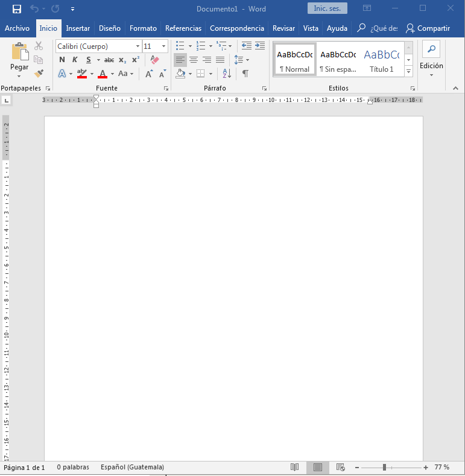
Task: Open line spacing dropdown arrow
Action: [x=248, y=60]
